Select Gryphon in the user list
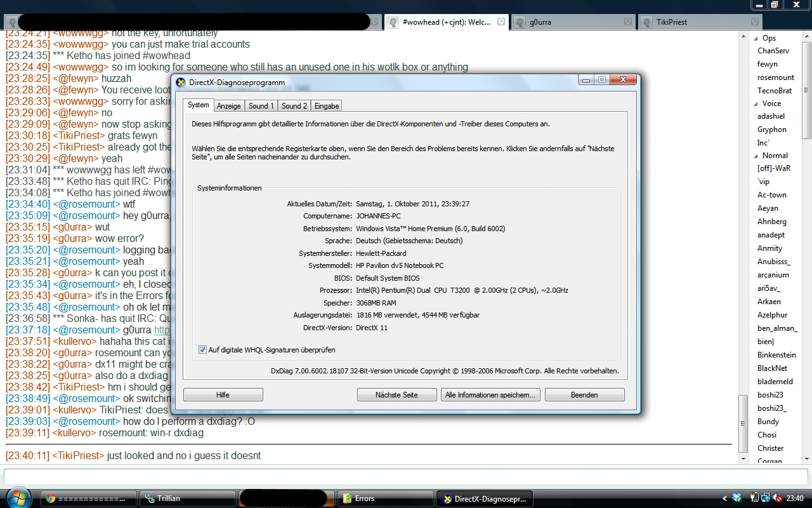Screen dimensions: 812x508 pyautogui.click(x=772, y=130)
